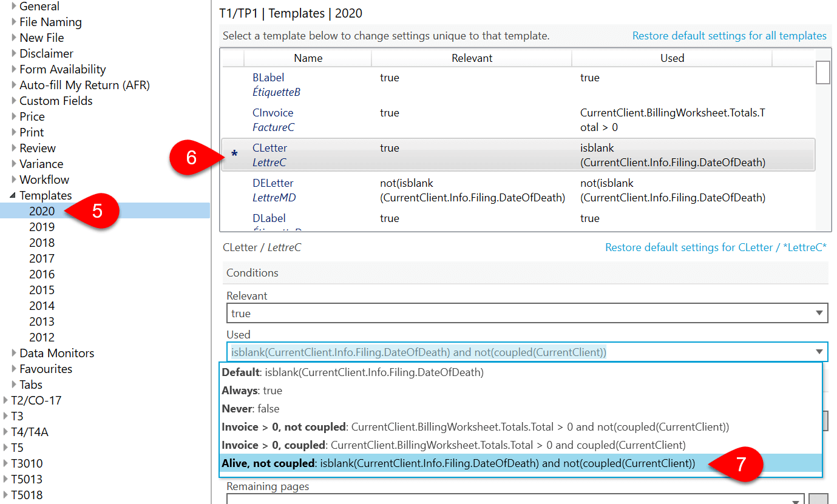Expand the File Naming node arrow
The height and width of the screenshot is (504, 837).
click(15, 22)
